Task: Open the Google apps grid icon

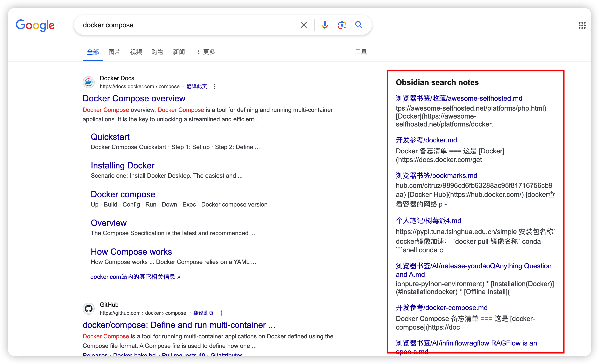Action: pyautogui.click(x=582, y=25)
